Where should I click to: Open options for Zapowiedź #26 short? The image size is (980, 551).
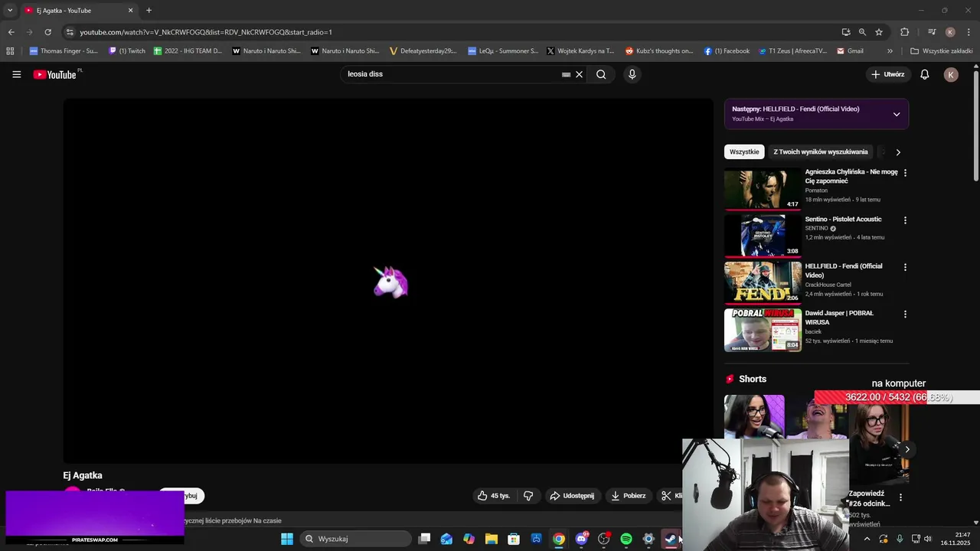tap(900, 497)
